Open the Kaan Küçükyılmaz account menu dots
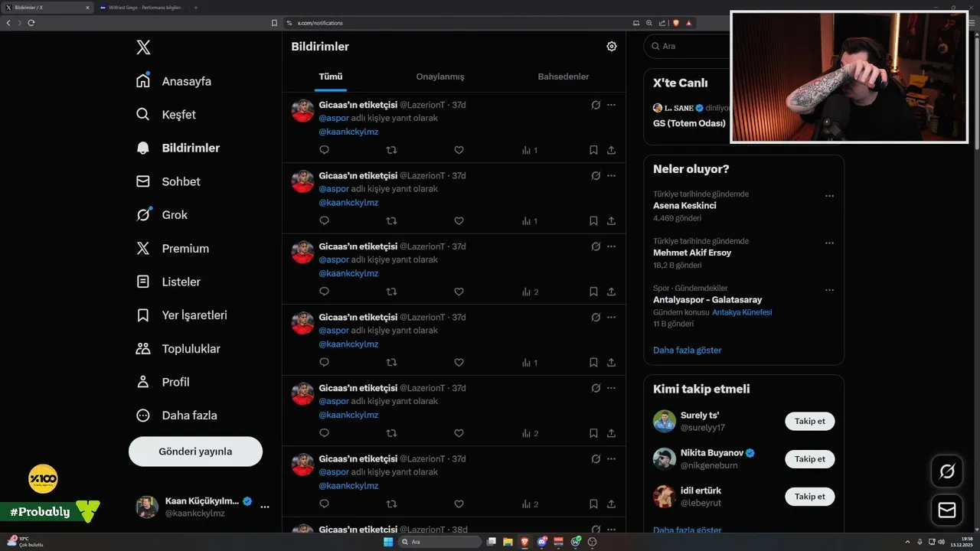This screenshot has height=551, width=980. [x=265, y=507]
